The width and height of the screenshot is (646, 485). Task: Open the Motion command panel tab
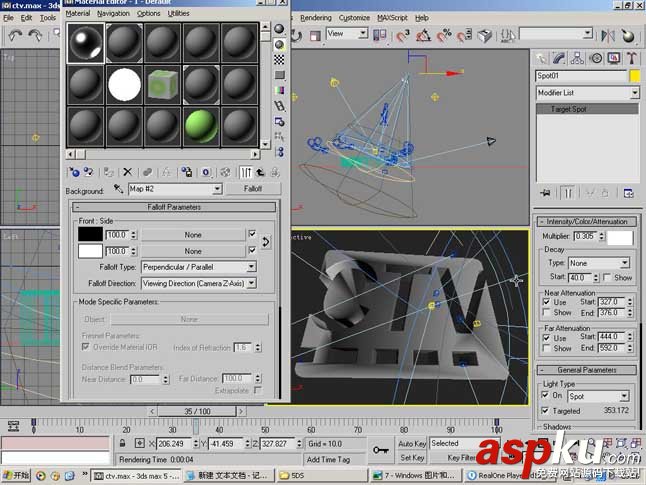point(596,59)
